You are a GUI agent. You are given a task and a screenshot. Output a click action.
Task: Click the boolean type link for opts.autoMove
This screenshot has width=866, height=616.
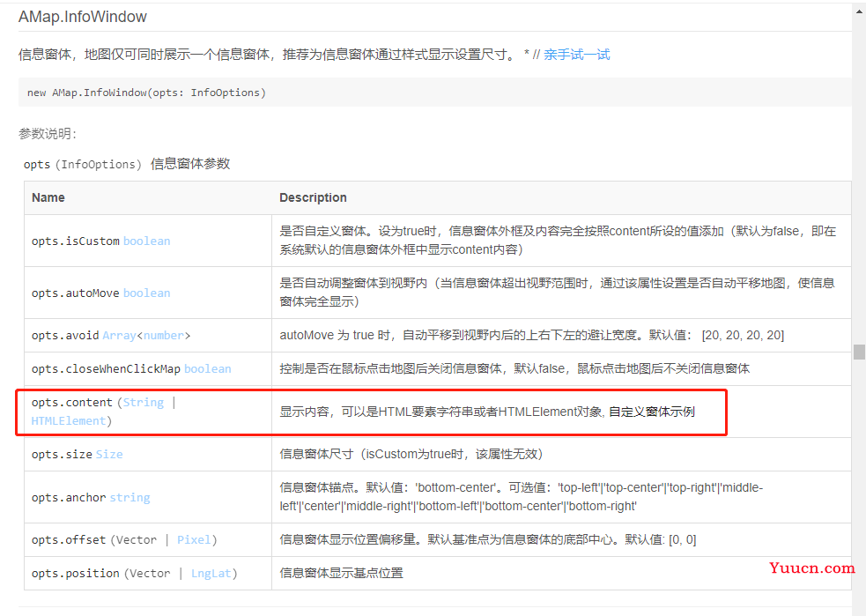point(147,293)
